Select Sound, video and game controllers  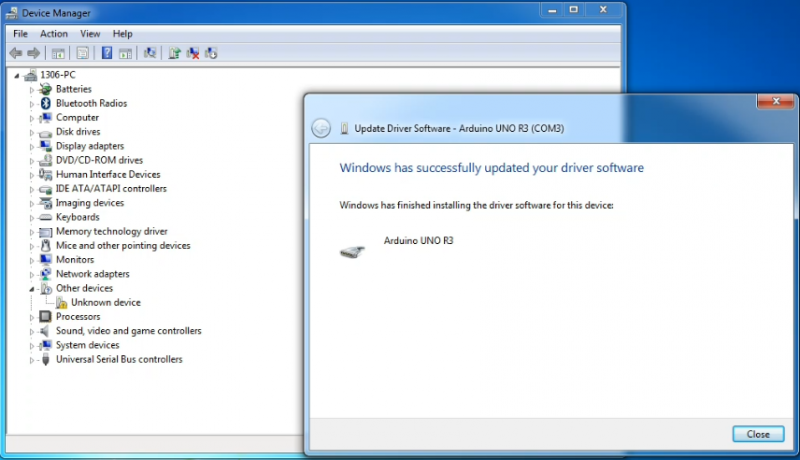point(128,331)
